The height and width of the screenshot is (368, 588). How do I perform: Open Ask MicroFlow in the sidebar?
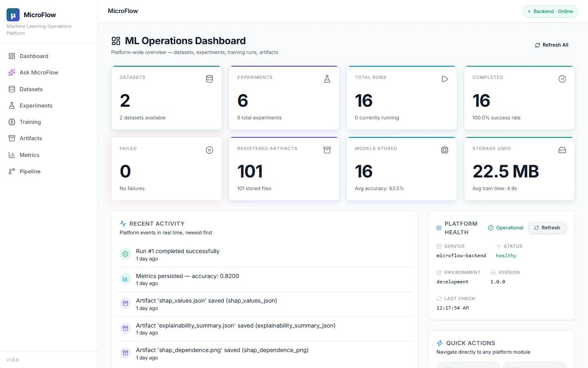click(x=49, y=72)
